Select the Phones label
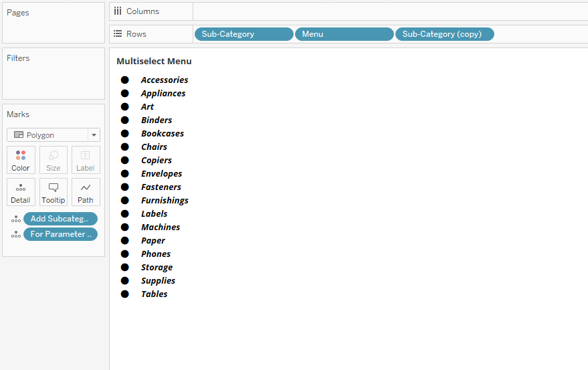 [x=156, y=254]
